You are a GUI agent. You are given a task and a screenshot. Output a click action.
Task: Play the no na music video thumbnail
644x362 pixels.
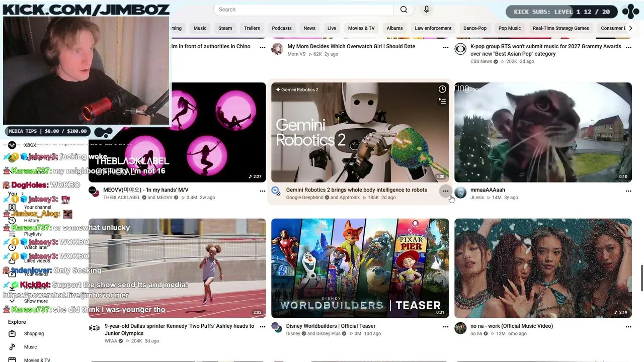pos(543,268)
